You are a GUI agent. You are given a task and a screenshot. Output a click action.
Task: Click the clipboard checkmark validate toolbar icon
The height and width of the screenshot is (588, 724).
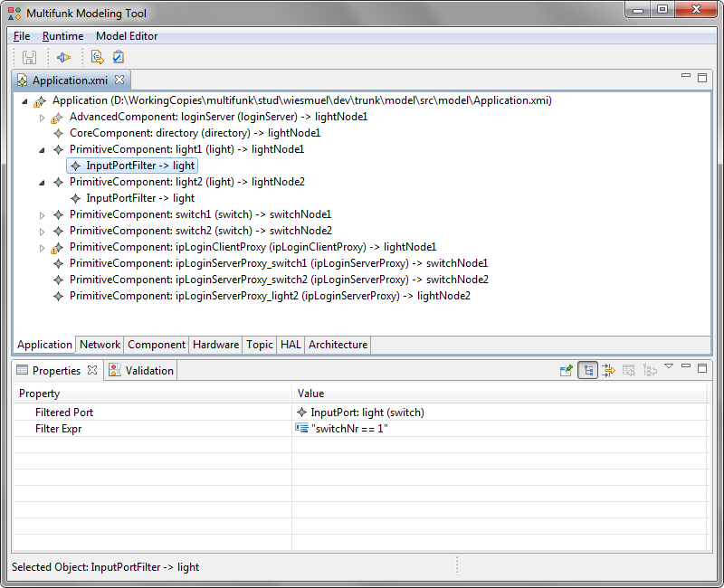tap(119, 57)
